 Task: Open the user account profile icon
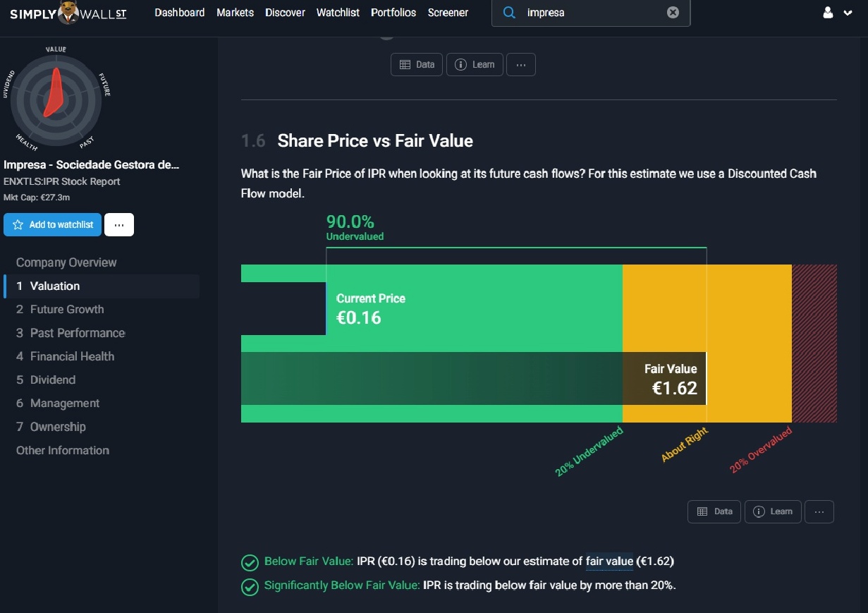[x=829, y=13]
